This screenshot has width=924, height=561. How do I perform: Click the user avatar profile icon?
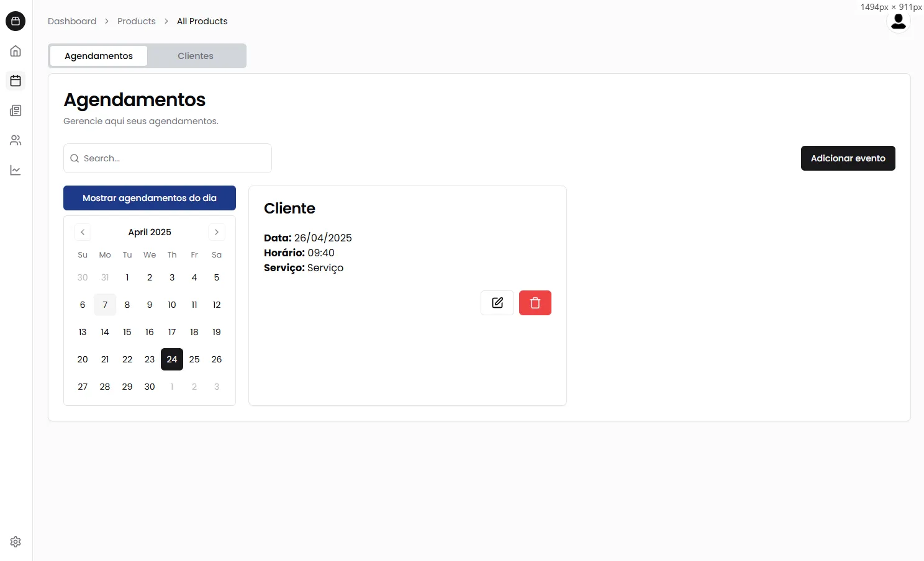(x=898, y=22)
